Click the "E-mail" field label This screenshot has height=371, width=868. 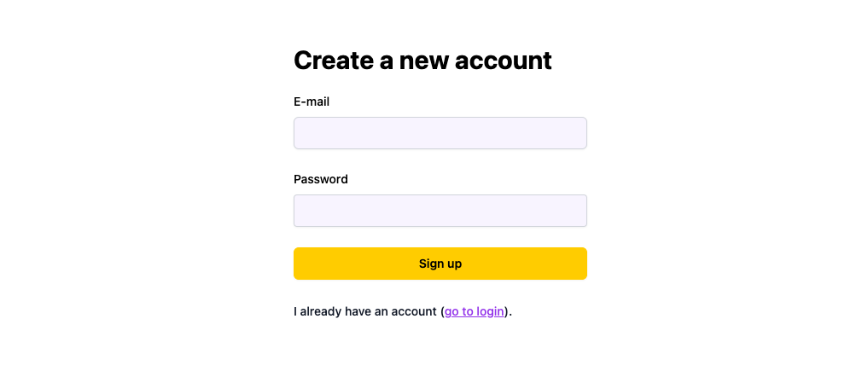312,101
